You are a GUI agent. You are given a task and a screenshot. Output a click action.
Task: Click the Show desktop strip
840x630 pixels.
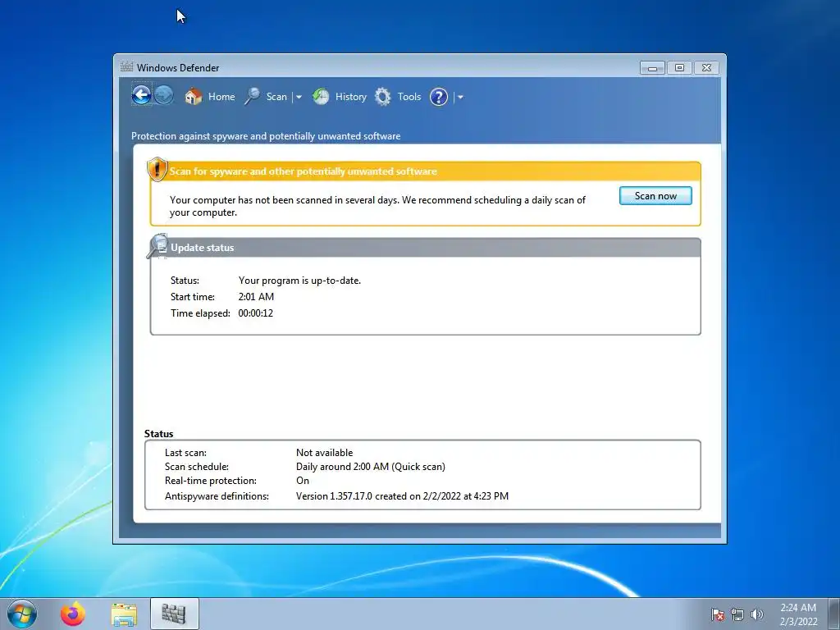click(x=834, y=614)
